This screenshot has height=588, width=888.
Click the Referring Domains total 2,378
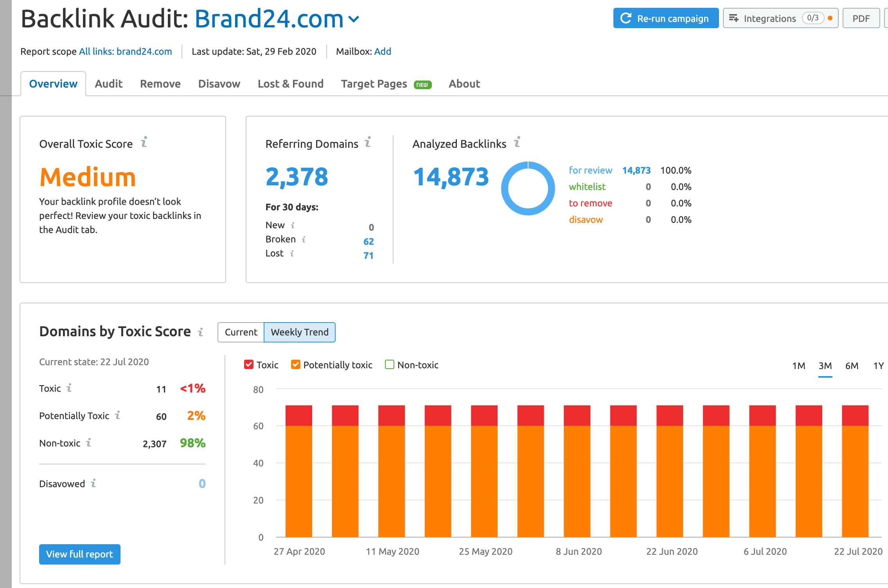(x=297, y=177)
